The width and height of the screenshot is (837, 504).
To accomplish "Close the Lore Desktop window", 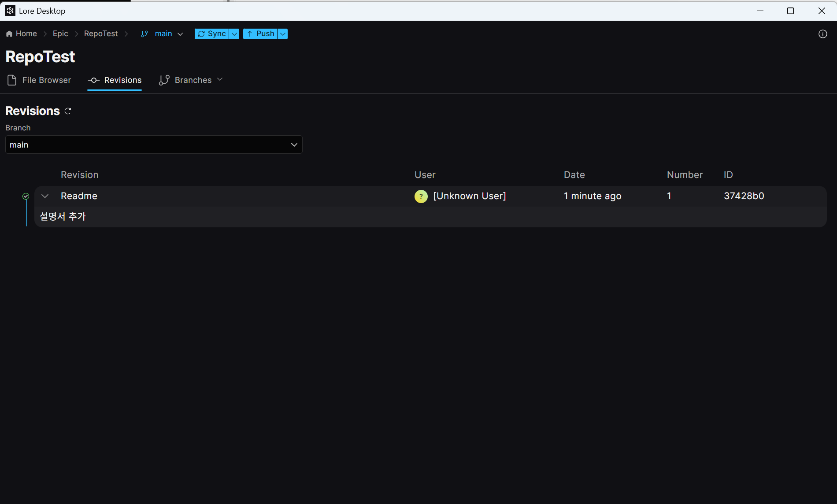I will [x=822, y=11].
